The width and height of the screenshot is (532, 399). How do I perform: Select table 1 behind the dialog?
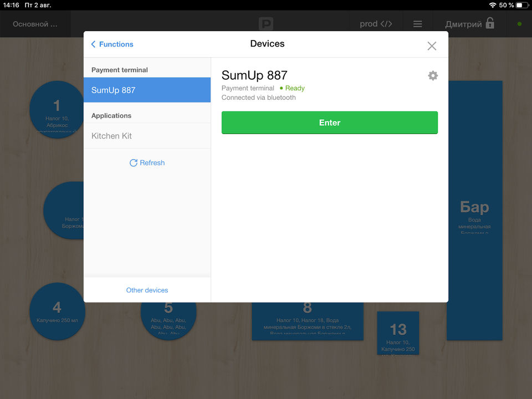57,109
